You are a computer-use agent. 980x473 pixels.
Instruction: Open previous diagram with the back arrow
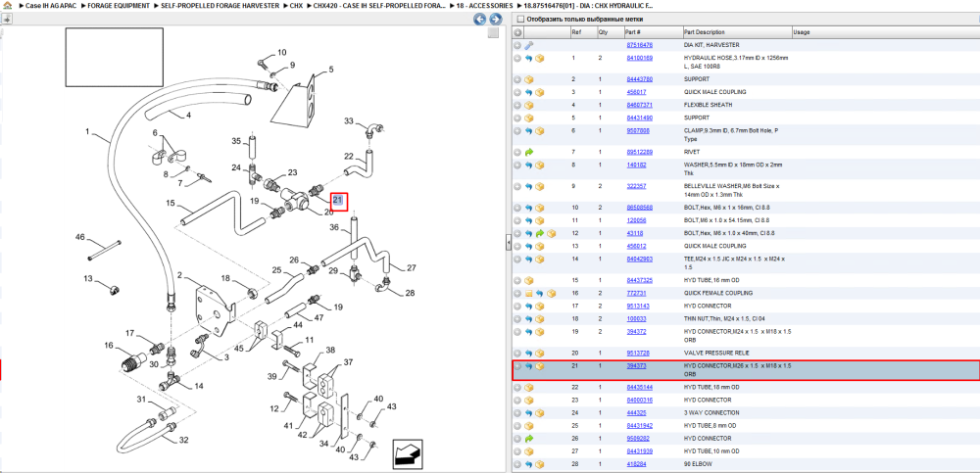pyautogui.click(x=479, y=20)
